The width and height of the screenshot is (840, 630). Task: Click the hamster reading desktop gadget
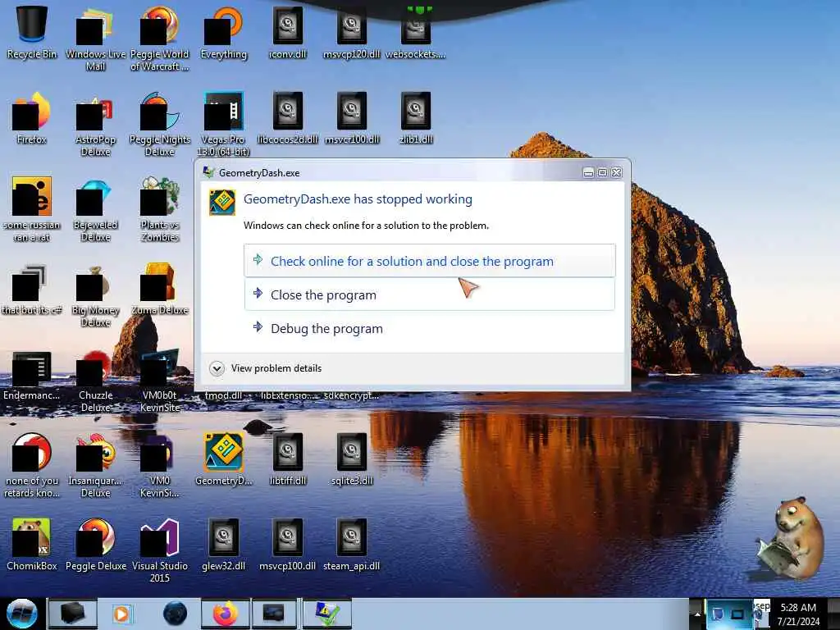(x=790, y=537)
